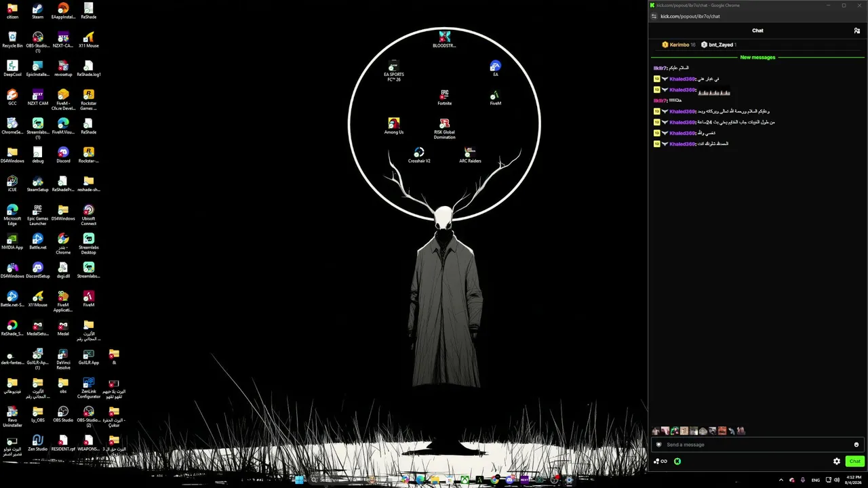The width and height of the screenshot is (868, 488).
Task: Open Settings gear on the taskbar
Action: click(x=569, y=480)
